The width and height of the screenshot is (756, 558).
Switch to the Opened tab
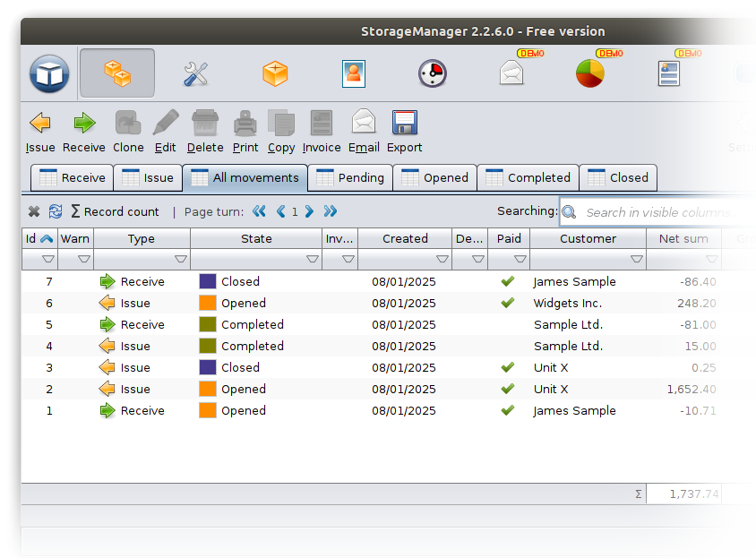pos(435,177)
